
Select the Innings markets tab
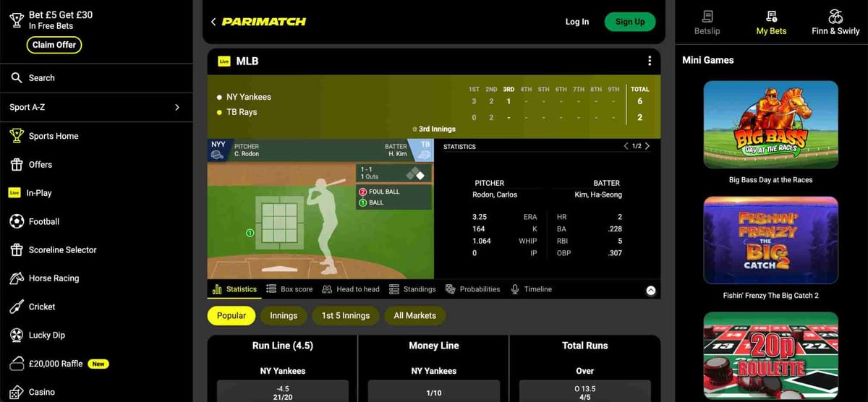284,316
